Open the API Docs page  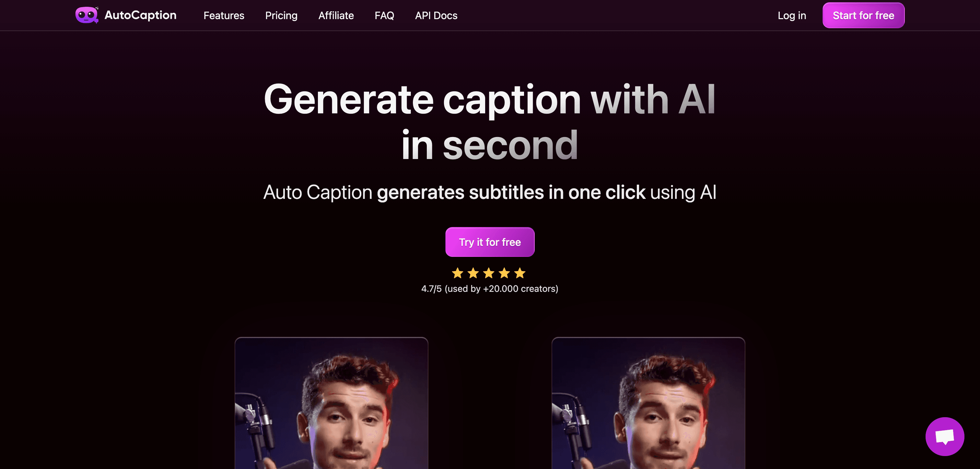tap(436, 15)
